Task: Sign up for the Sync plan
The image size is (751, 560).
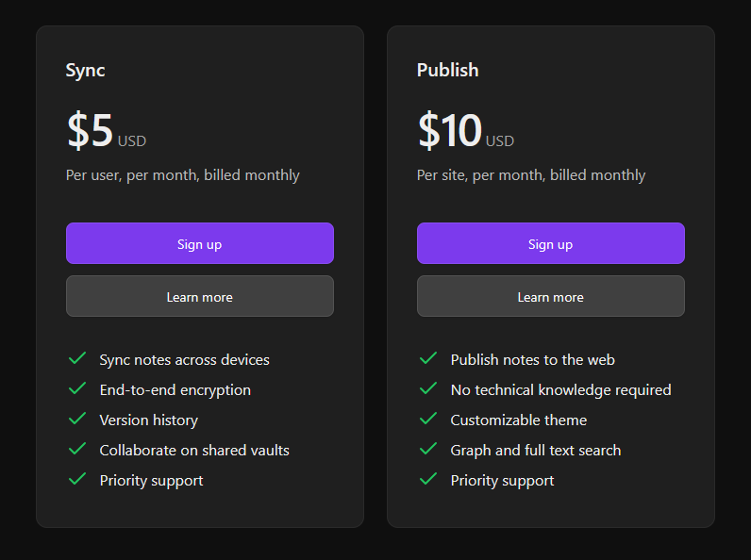Action: tap(200, 243)
